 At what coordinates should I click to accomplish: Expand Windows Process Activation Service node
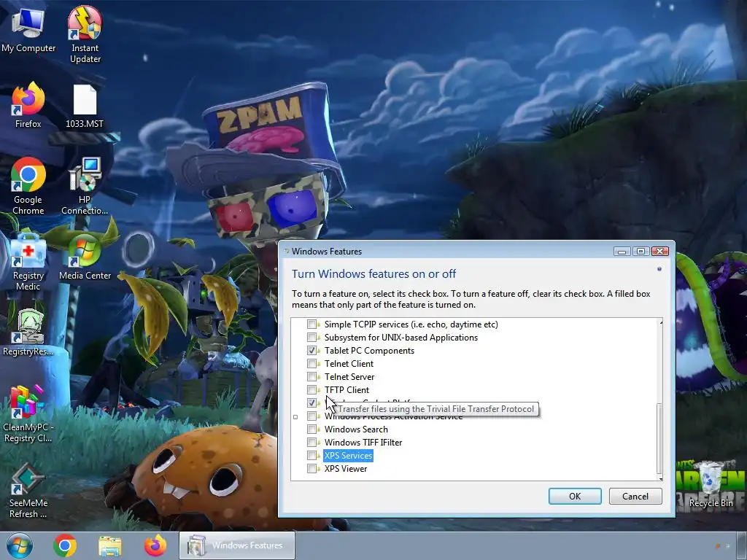[x=295, y=416]
